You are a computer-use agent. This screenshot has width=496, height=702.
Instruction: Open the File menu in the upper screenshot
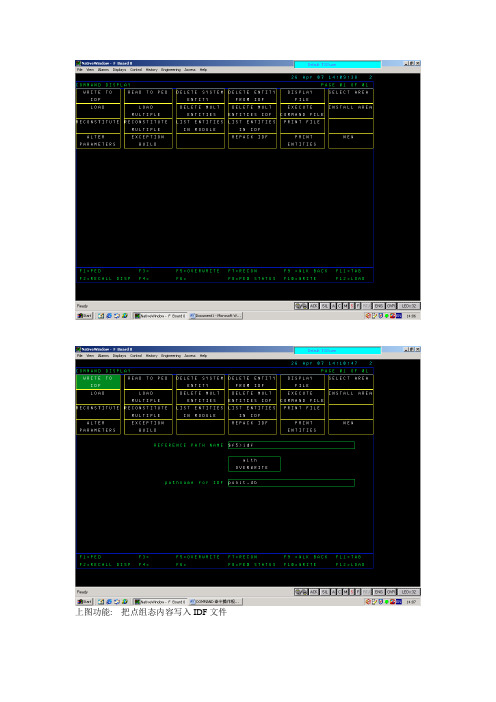(80, 70)
